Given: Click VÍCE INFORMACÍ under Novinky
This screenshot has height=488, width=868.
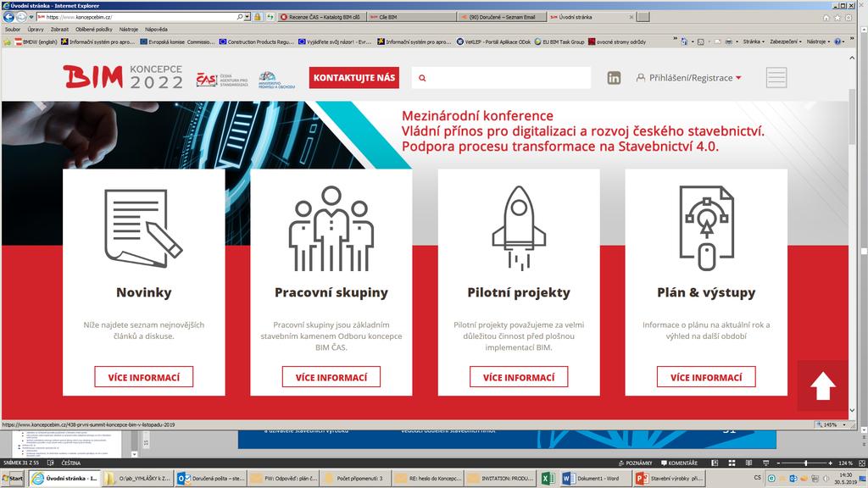Looking at the screenshot, I should 144,377.
